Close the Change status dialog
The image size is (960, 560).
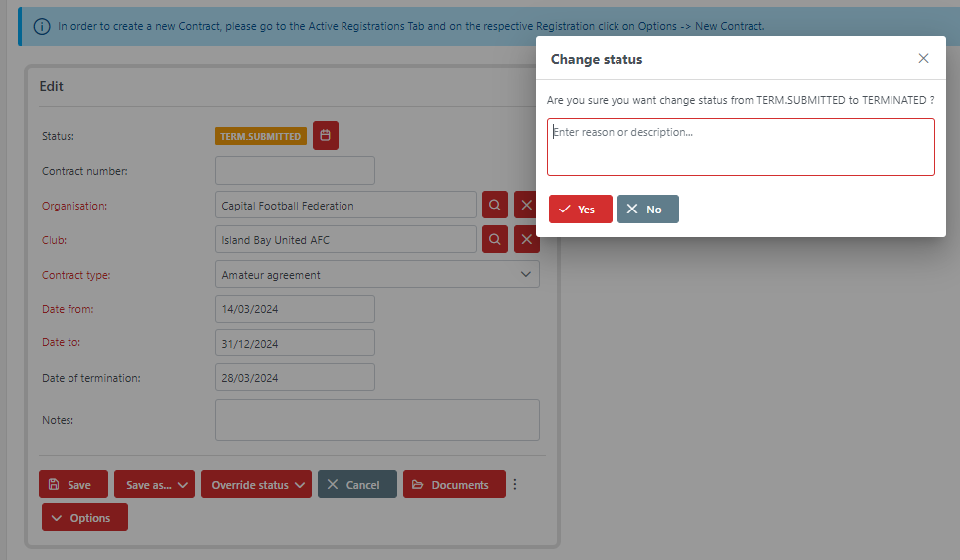click(x=923, y=59)
